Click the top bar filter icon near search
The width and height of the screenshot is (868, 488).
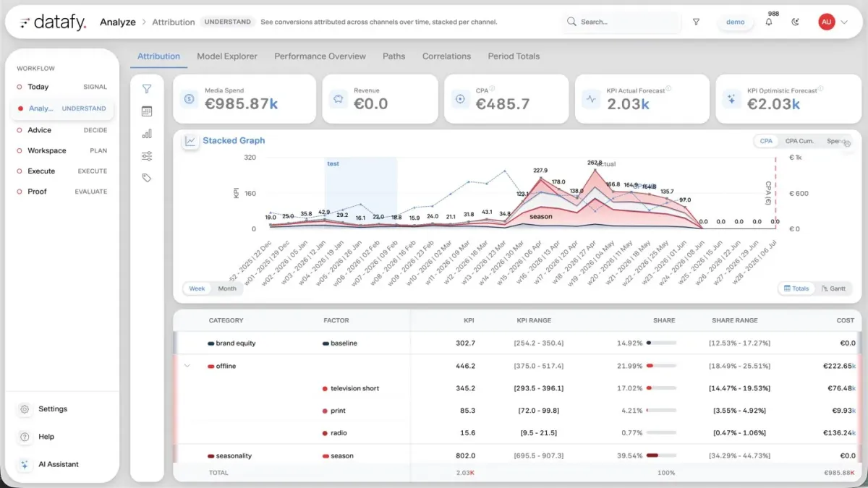[696, 22]
